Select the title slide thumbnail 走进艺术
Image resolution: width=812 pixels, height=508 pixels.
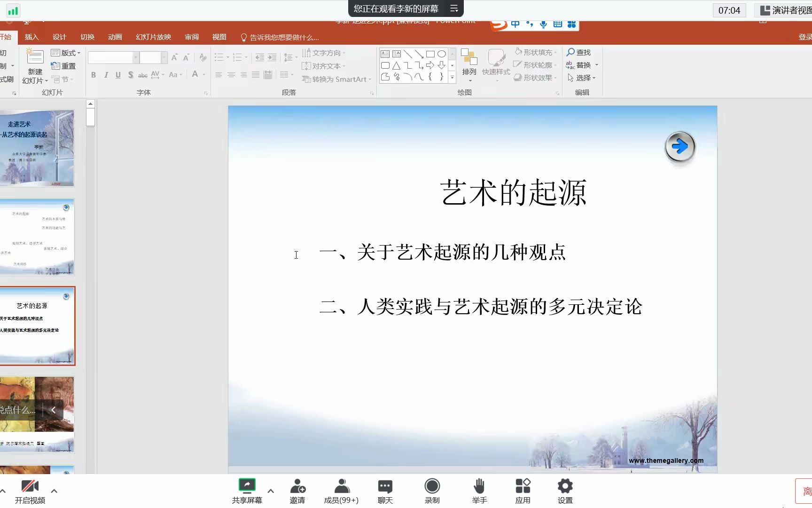tap(37, 148)
